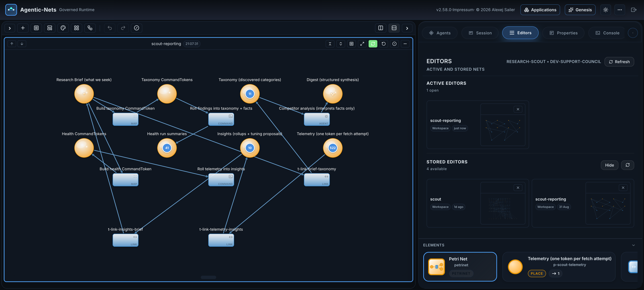Move the scout-reporting editor down
The height and width of the screenshot is (290, 644).
(x=22, y=44)
